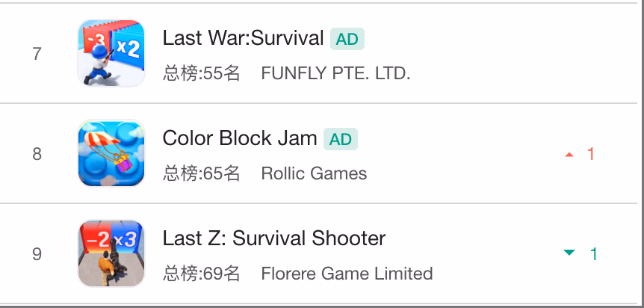This screenshot has height=308, width=644.
Task: Open the Last Z: Survival Shooter title
Action: tap(274, 238)
